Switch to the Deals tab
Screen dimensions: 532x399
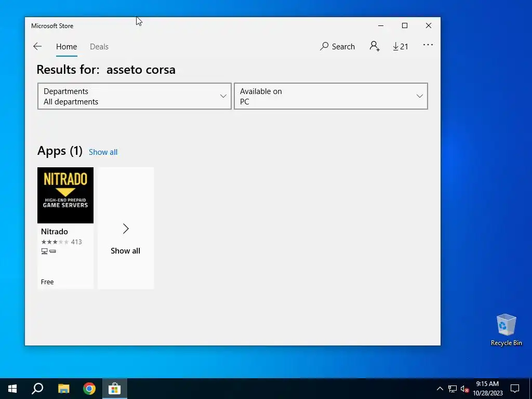pyautogui.click(x=99, y=46)
